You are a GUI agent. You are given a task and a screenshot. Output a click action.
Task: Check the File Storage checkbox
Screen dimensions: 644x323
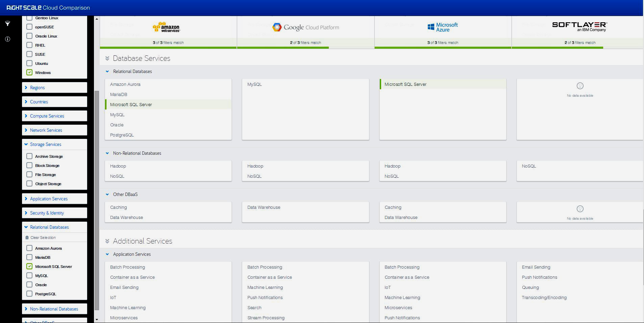pyautogui.click(x=29, y=174)
